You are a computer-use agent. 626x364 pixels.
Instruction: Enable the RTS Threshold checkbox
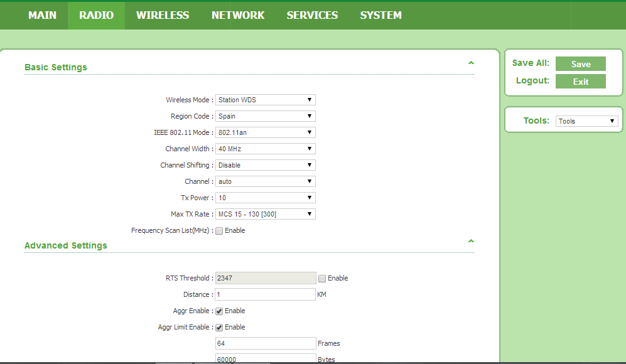tap(323, 278)
